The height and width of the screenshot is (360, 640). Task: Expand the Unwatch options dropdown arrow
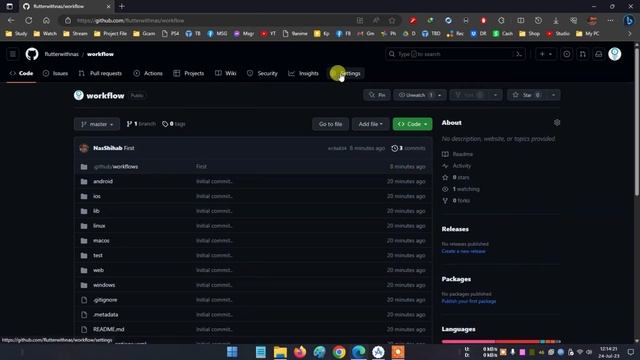click(440, 95)
